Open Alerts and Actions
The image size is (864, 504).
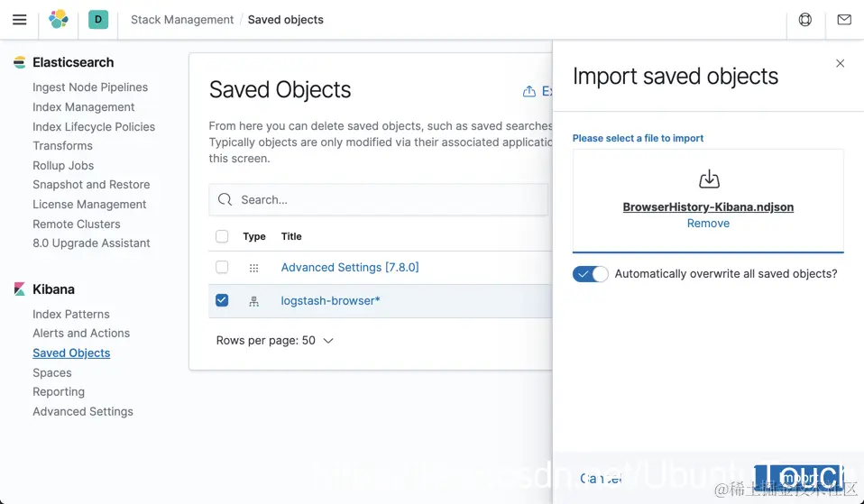[x=81, y=334]
